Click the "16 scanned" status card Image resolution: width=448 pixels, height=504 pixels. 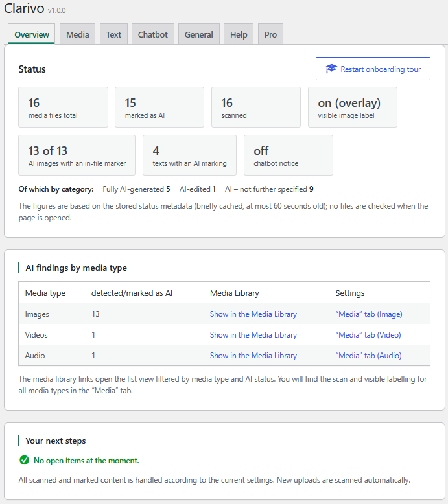tap(256, 108)
